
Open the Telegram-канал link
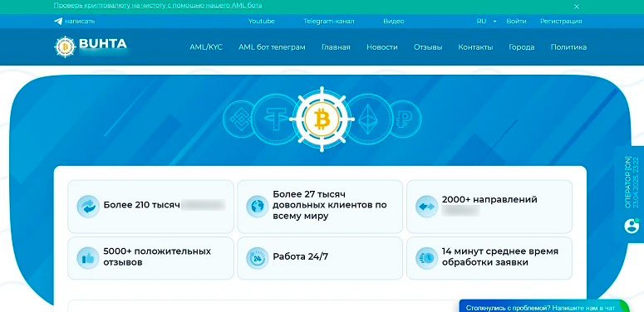click(328, 22)
